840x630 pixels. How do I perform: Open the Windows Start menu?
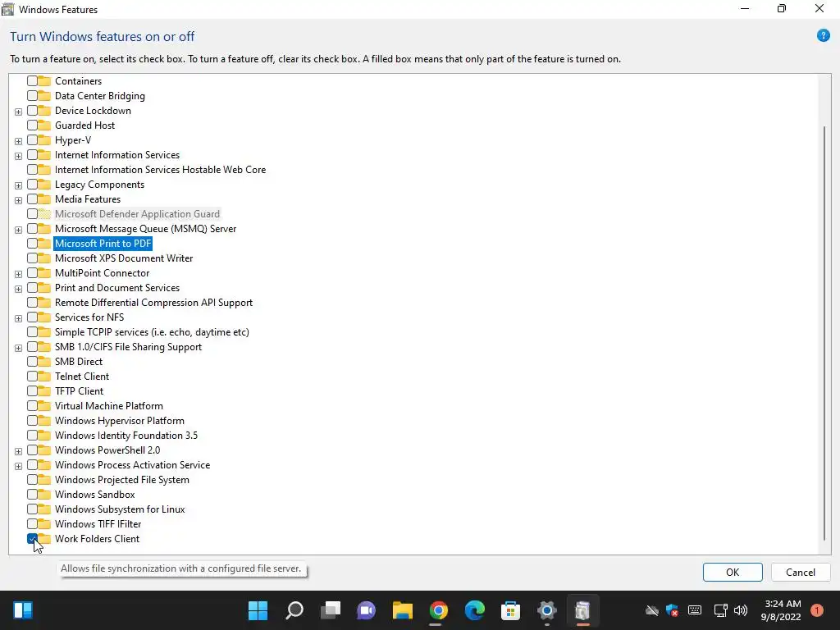click(258, 610)
